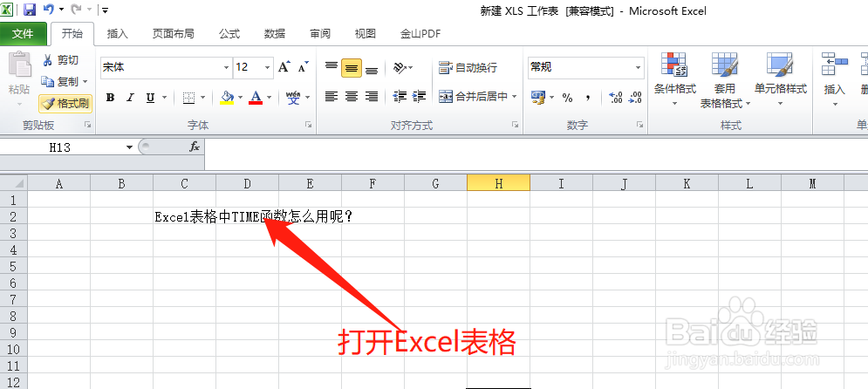Click the Select All corner triangle
The height and width of the screenshot is (389, 868).
(14, 183)
